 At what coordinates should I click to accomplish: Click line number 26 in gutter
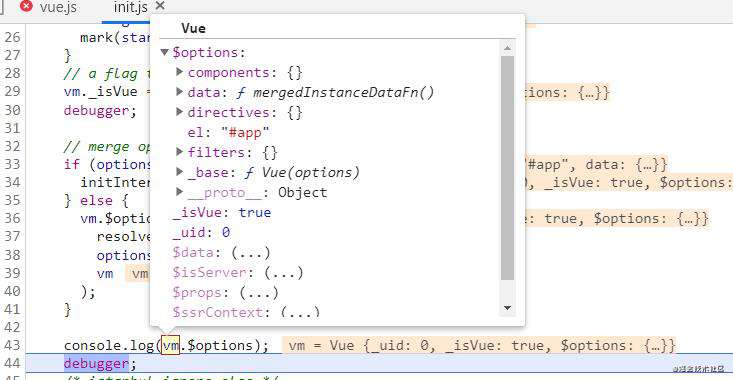pos(12,37)
